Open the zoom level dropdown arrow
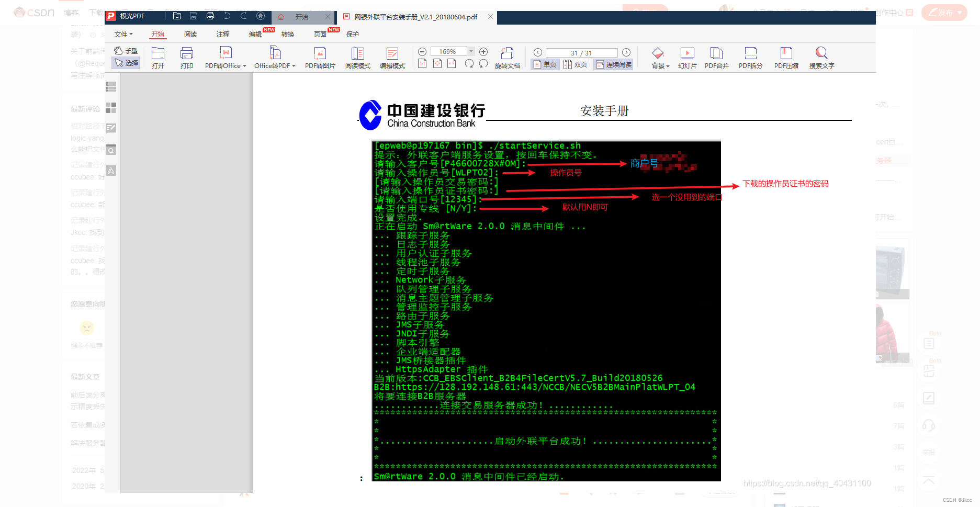 [471, 52]
